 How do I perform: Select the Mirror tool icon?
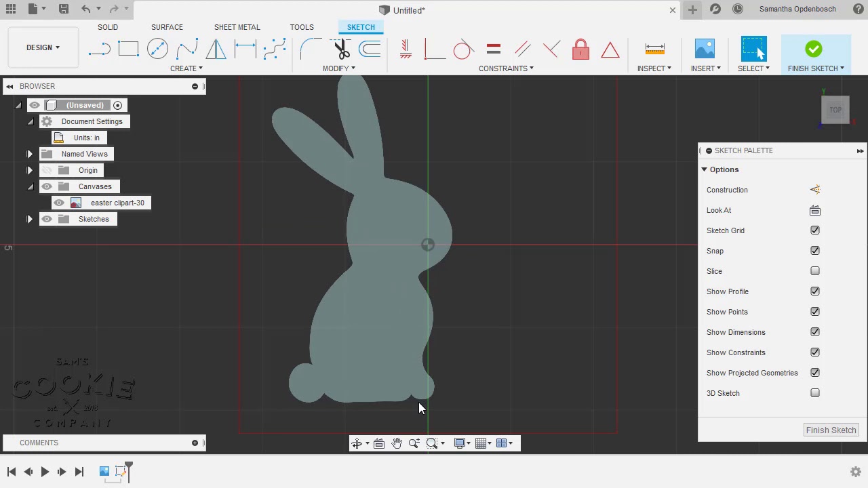click(x=216, y=49)
